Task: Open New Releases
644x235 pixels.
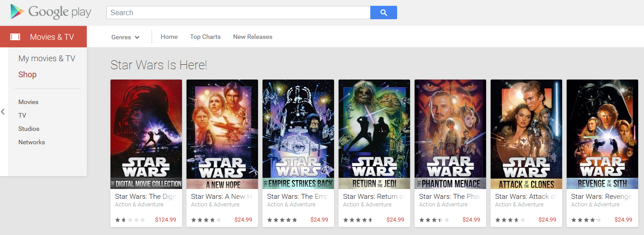Action: 253,37
